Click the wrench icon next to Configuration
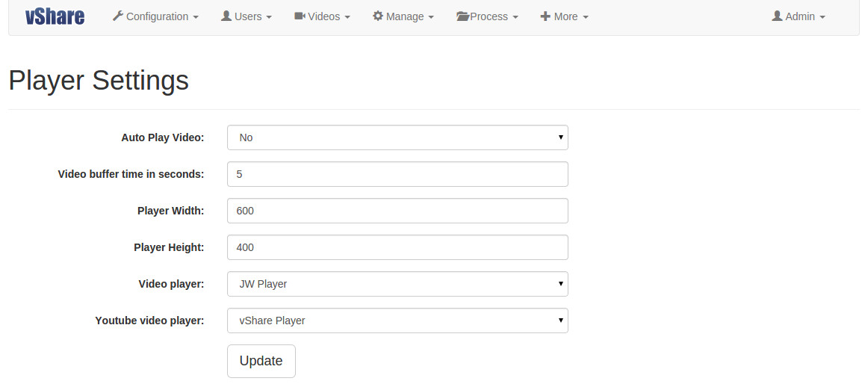The width and height of the screenshot is (868, 390). coord(118,16)
